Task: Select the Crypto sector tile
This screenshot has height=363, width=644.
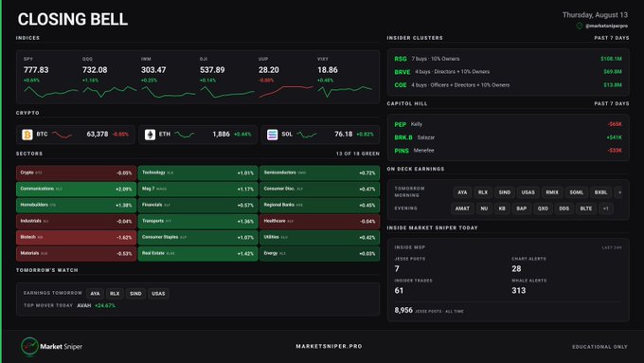Action: coord(76,173)
